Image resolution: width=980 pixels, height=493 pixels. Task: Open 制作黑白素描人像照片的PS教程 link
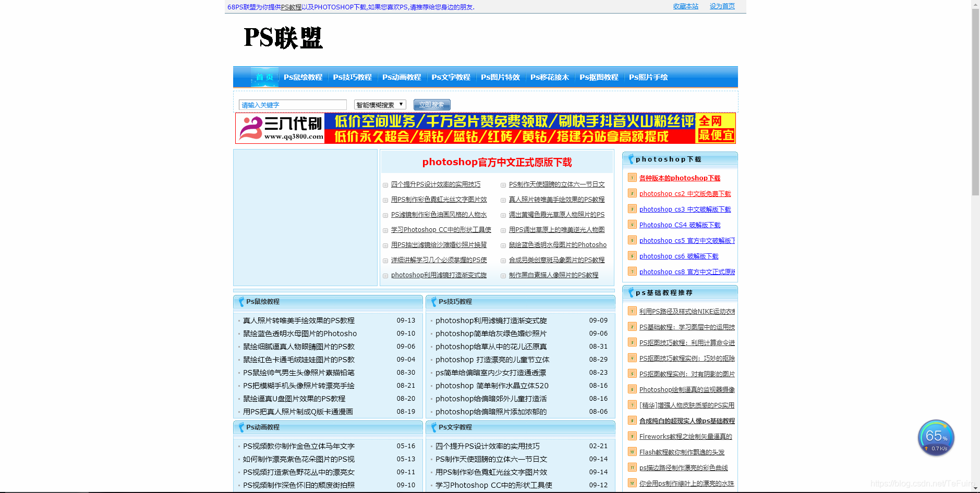553,275
